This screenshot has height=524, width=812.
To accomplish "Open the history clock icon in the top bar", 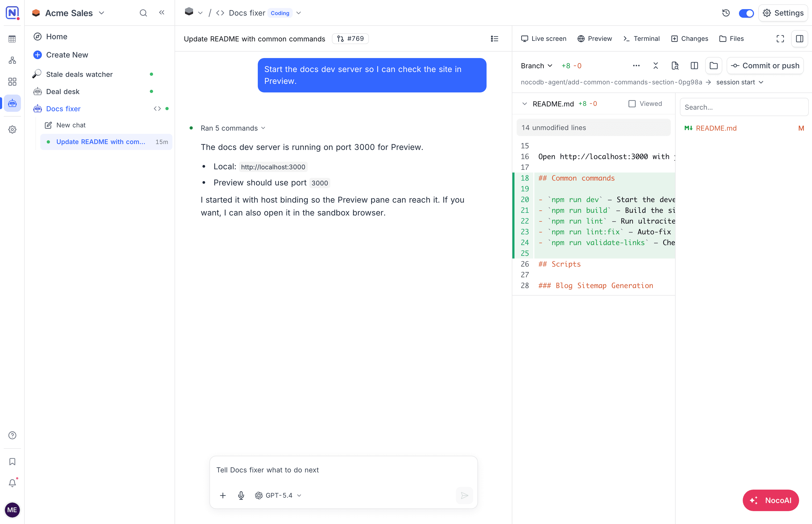I will click(726, 13).
